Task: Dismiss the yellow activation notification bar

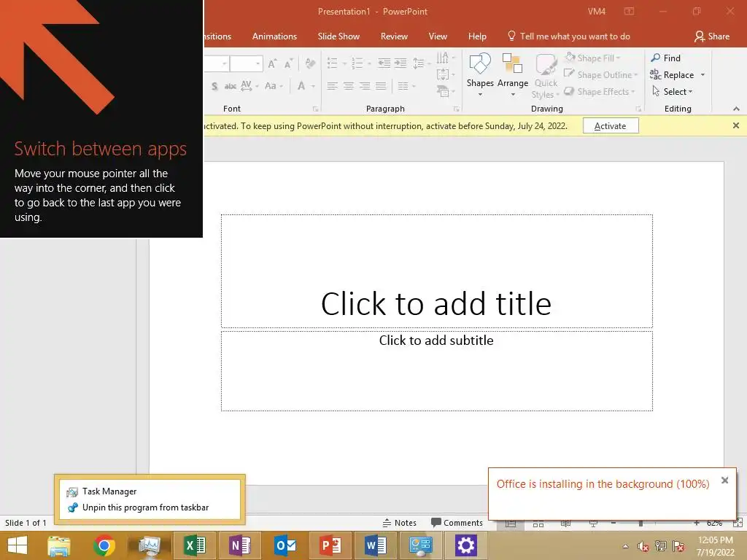Action: pos(736,125)
